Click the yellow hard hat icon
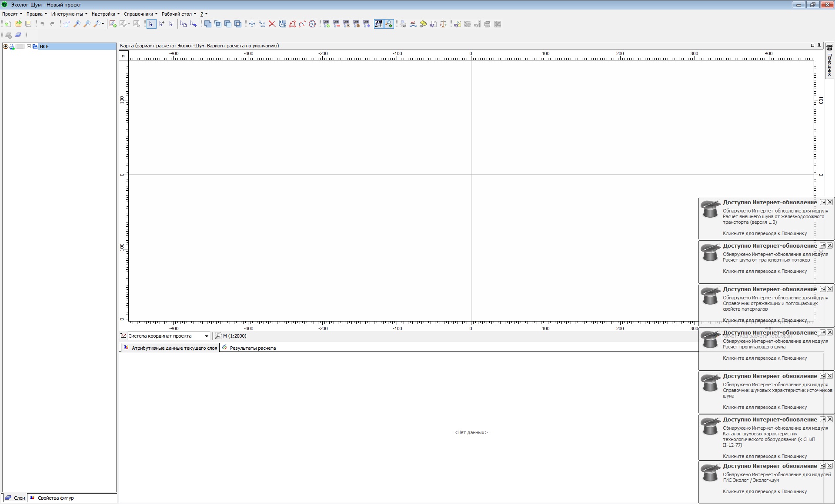The width and height of the screenshot is (835, 504). click(x=423, y=24)
